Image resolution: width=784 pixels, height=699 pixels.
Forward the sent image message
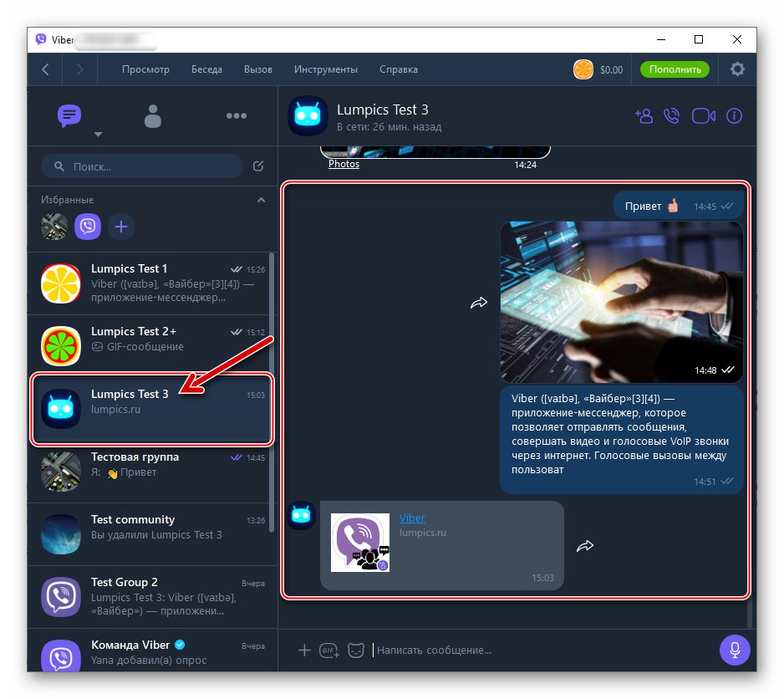tap(478, 302)
